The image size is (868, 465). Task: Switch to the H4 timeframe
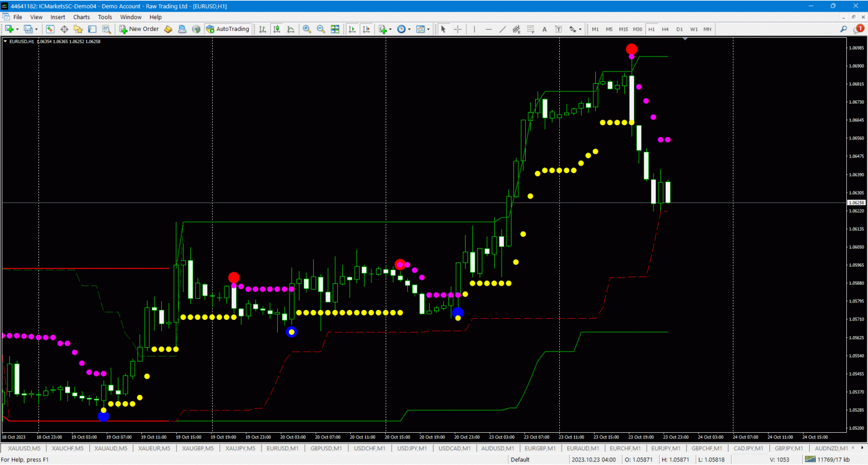[665, 29]
